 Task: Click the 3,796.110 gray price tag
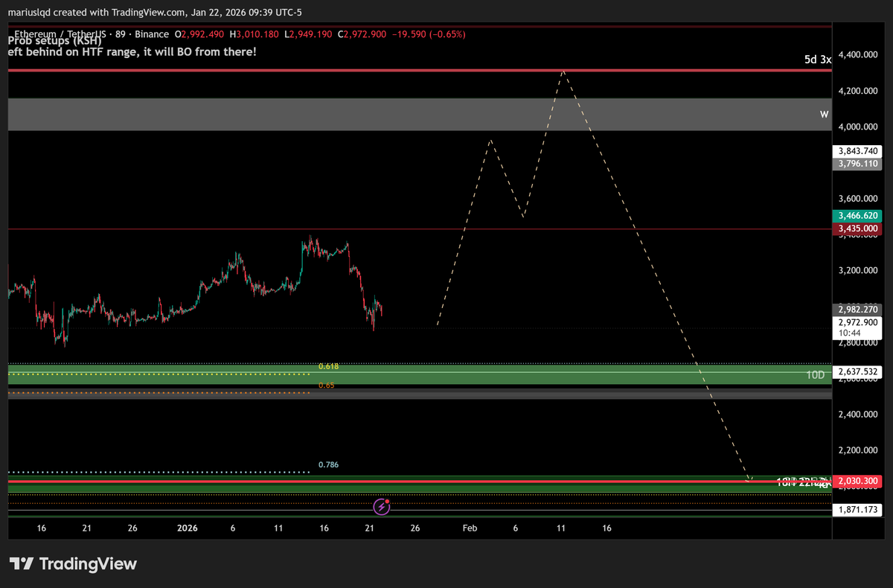(857, 163)
